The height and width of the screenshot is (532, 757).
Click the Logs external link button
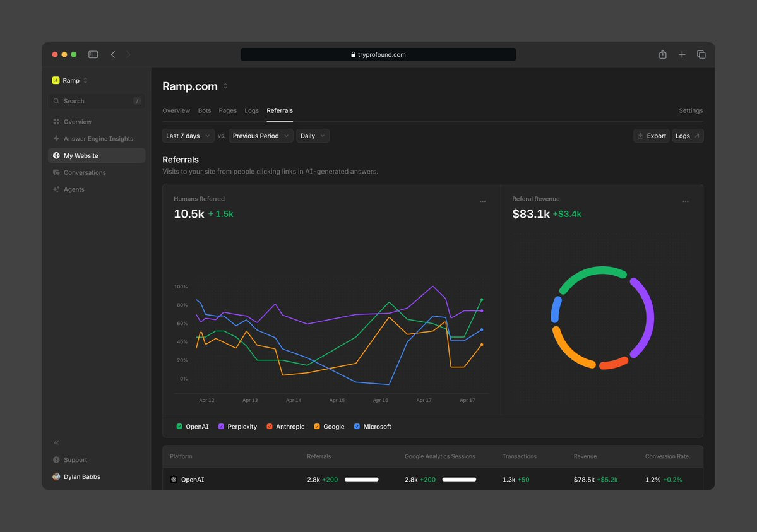(x=688, y=136)
